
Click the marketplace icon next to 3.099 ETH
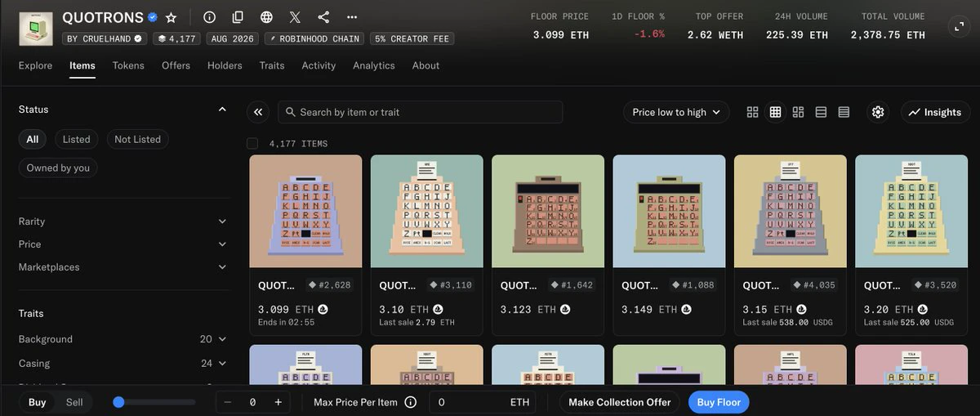point(323,310)
